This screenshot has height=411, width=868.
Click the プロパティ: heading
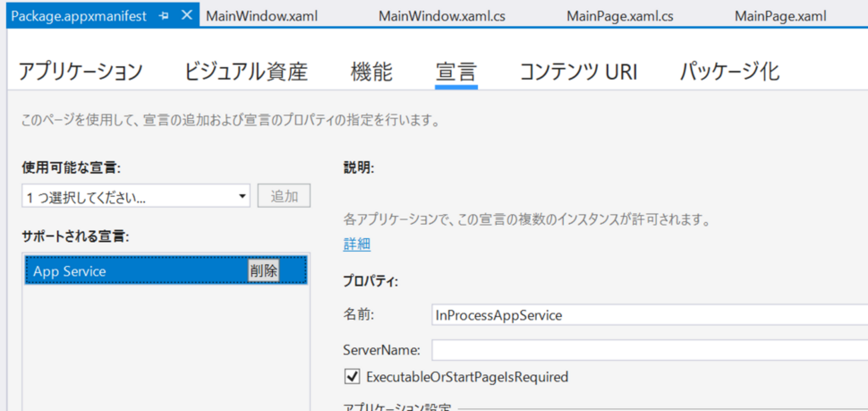click(x=371, y=281)
